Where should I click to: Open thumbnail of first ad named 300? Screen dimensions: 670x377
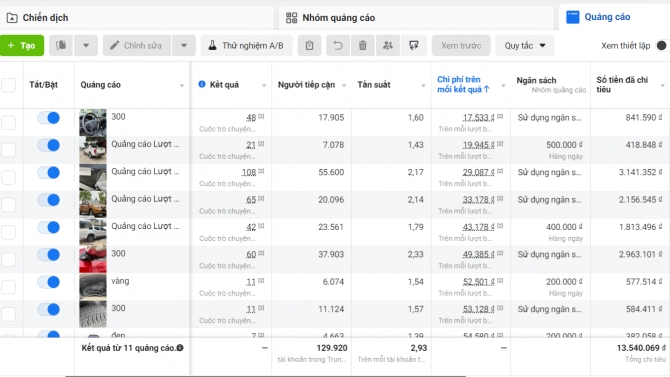point(93,122)
